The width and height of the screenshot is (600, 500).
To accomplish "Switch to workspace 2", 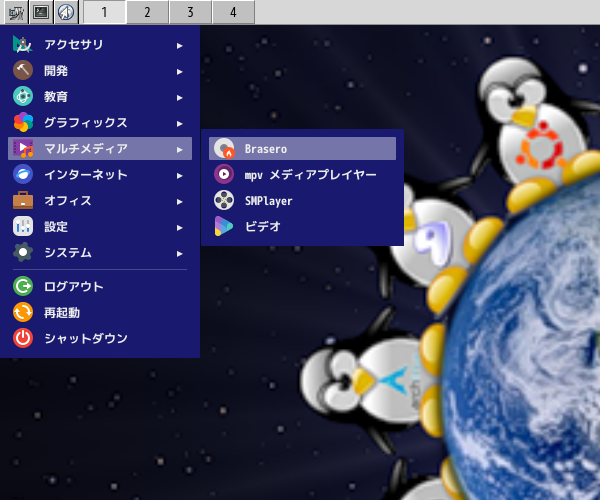I will [147, 12].
